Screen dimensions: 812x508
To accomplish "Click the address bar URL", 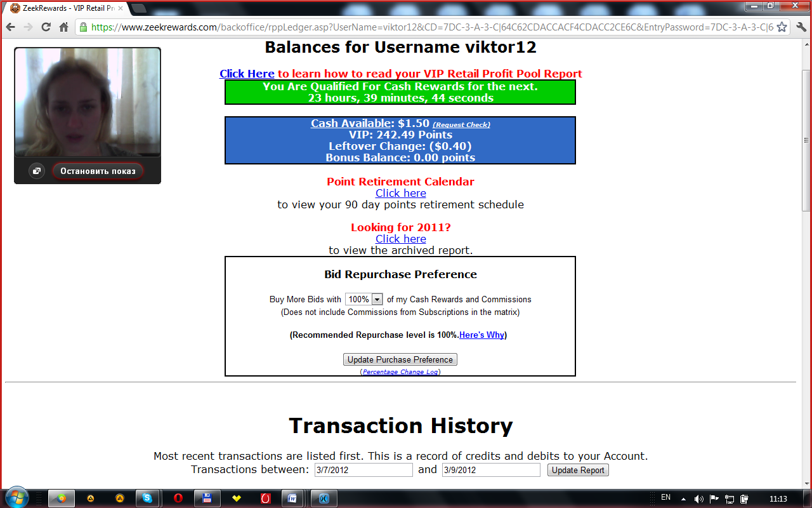I will (431, 27).
